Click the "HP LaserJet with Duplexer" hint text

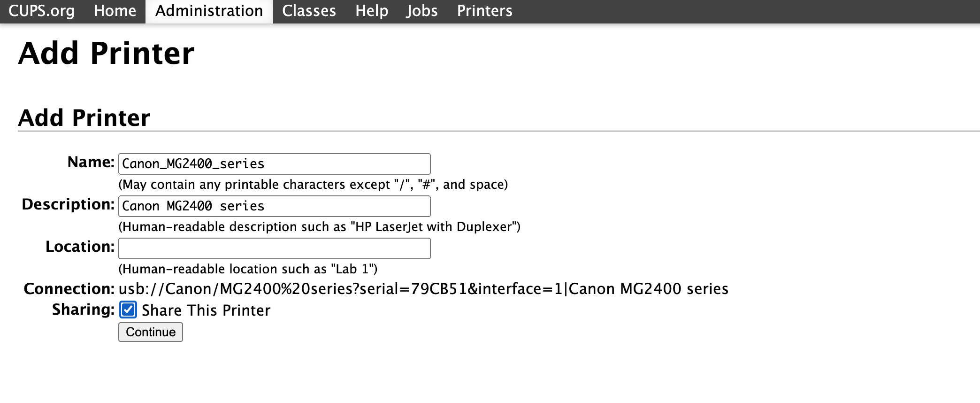(x=319, y=227)
